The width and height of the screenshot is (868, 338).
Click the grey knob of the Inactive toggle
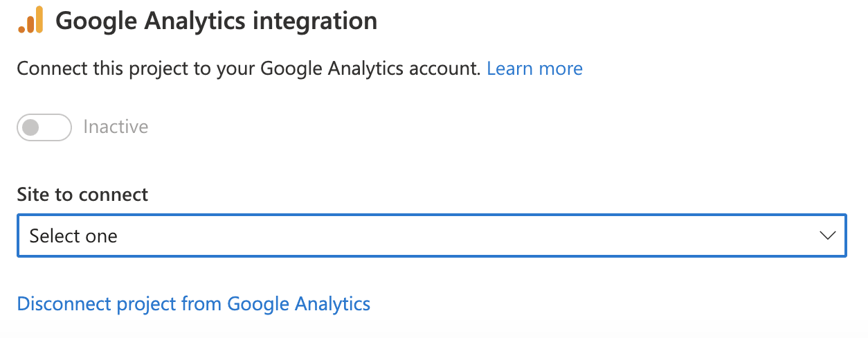[30, 127]
